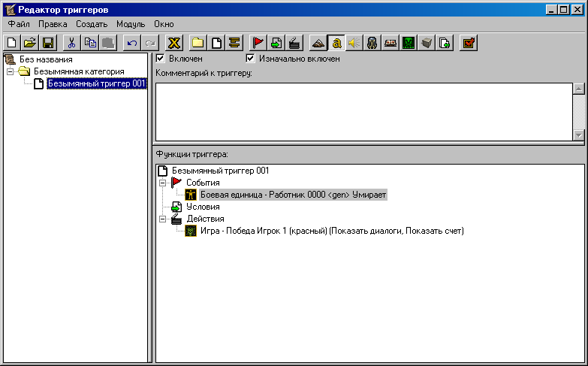Viewport: 588px width, 366px height.
Task: Uncheck the "Включен" checkbox
Action: [x=160, y=59]
